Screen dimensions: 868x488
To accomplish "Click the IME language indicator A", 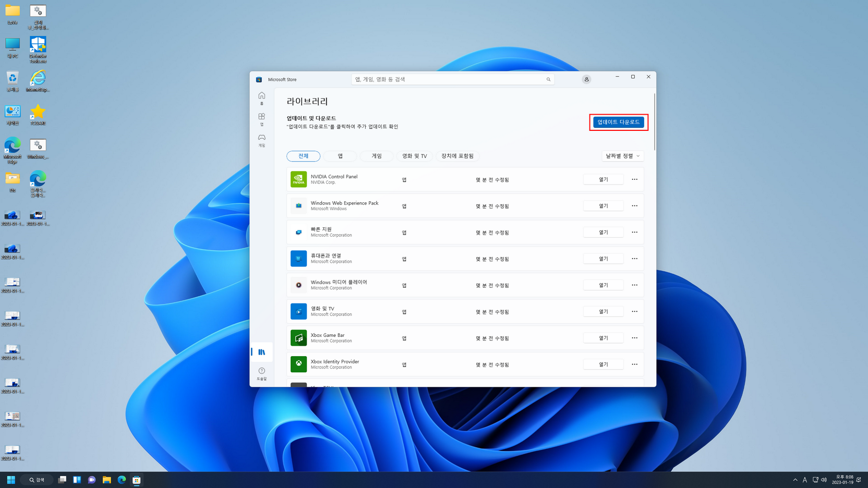I will tap(805, 480).
